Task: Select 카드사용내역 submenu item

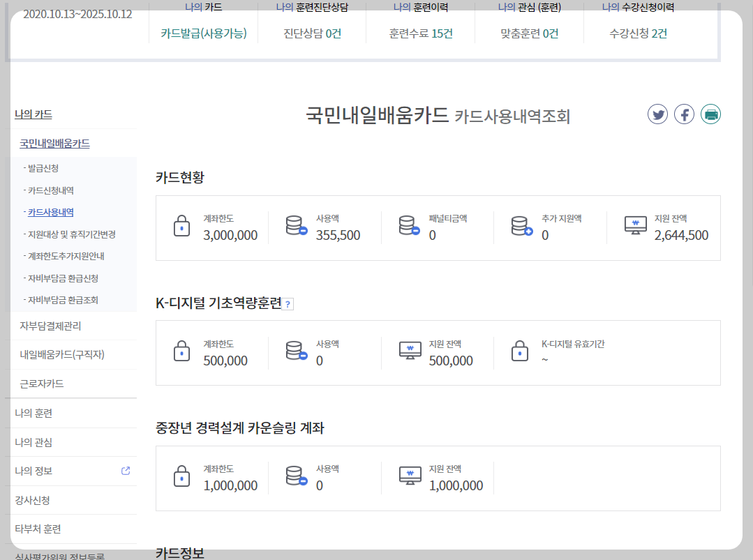Action: (x=51, y=212)
